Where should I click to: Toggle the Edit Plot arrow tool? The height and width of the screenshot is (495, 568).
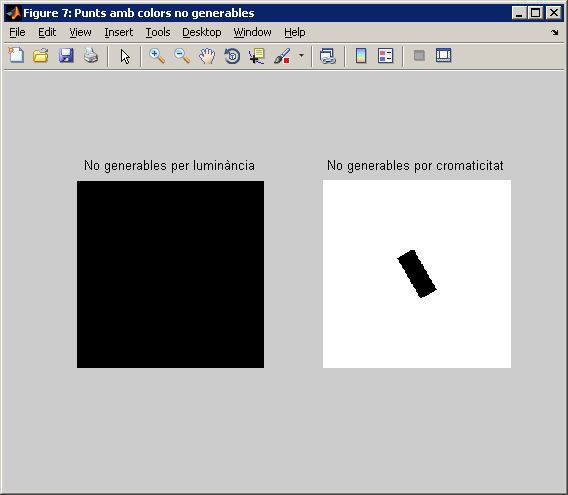pyautogui.click(x=125, y=57)
